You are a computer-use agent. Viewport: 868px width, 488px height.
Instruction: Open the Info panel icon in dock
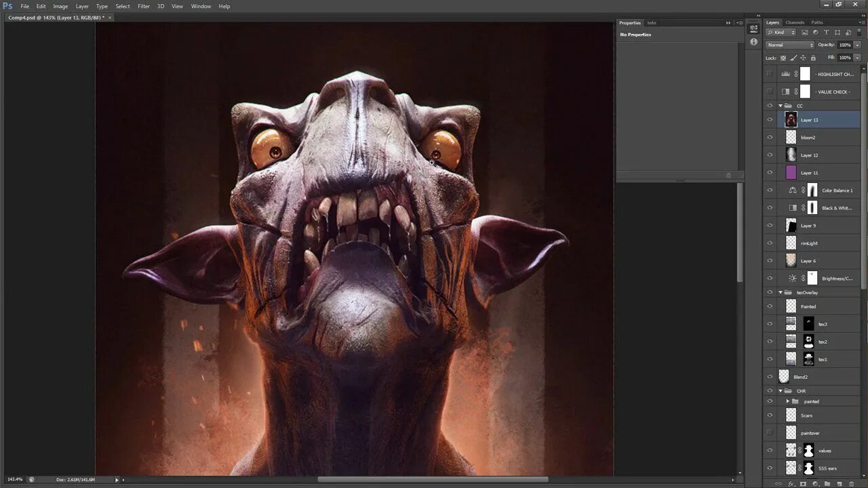pyautogui.click(x=753, y=41)
